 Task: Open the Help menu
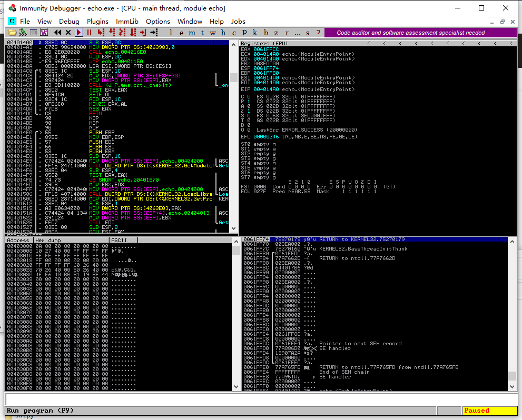(216, 21)
